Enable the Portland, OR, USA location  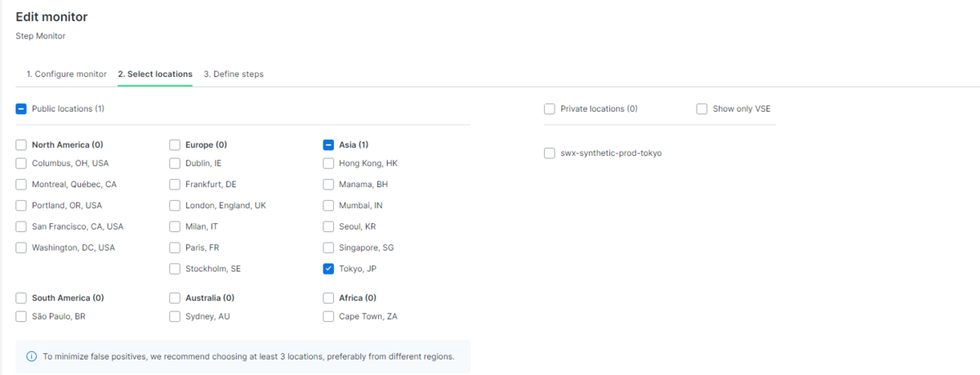click(x=21, y=205)
